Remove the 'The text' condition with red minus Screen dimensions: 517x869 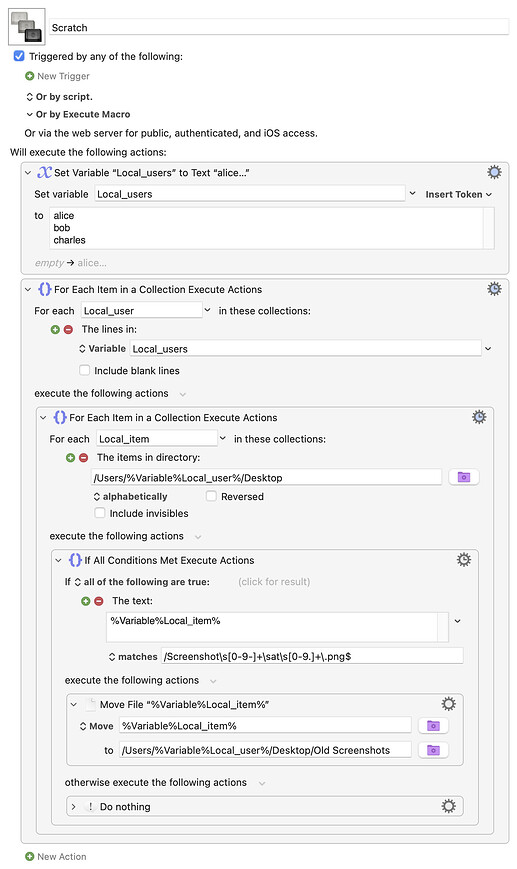click(x=99, y=601)
